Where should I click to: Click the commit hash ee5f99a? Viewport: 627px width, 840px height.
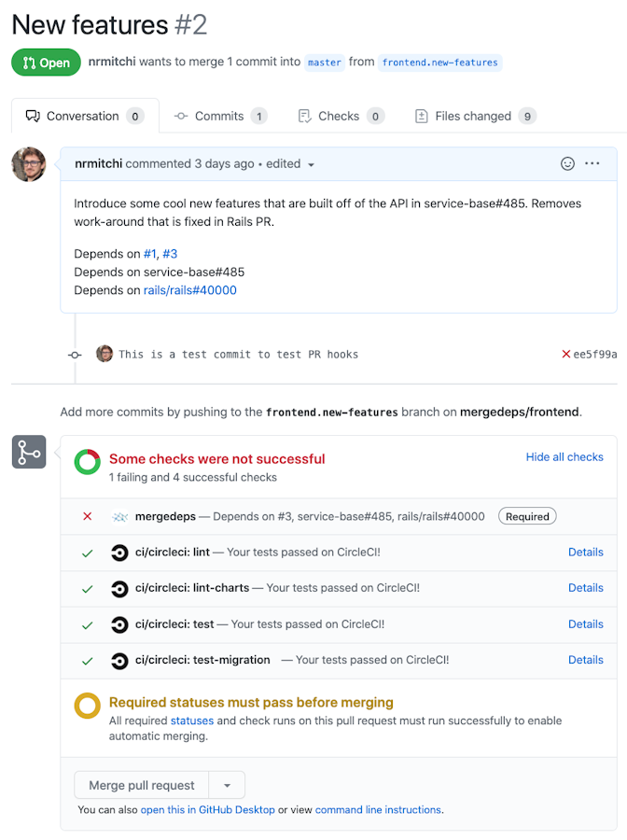595,355
